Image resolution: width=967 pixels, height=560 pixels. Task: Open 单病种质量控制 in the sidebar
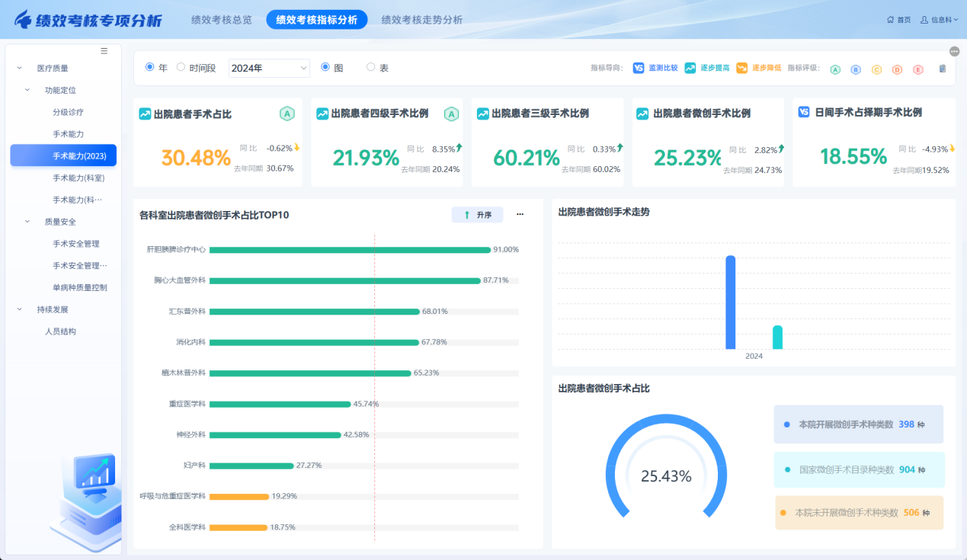click(79, 287)
